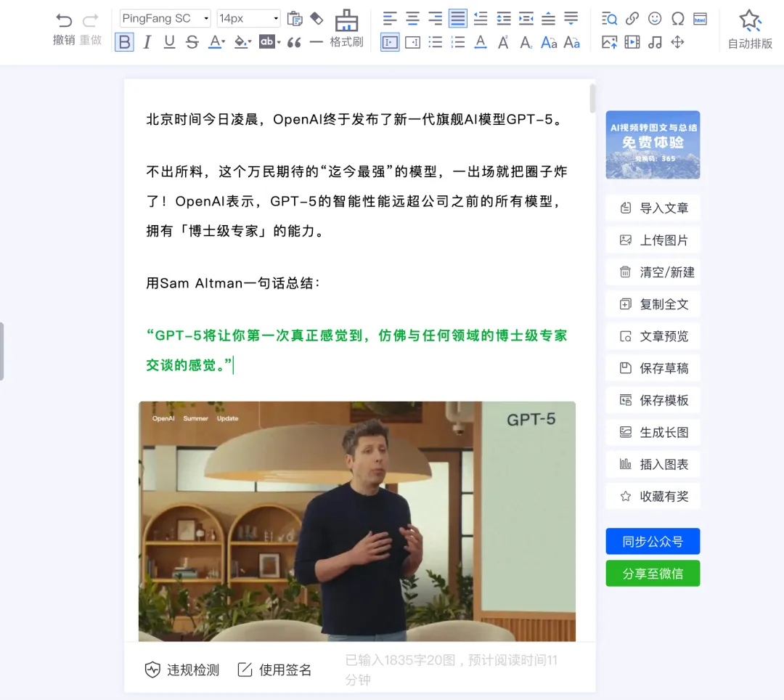Switch to HTML source view
Viewport: 784px width, 700px height.
tap(700, 19)
